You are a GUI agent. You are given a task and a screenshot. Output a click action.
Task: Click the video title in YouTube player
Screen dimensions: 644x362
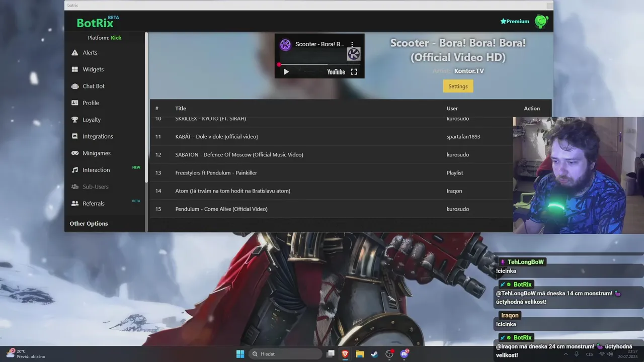(x=320, y=44)
